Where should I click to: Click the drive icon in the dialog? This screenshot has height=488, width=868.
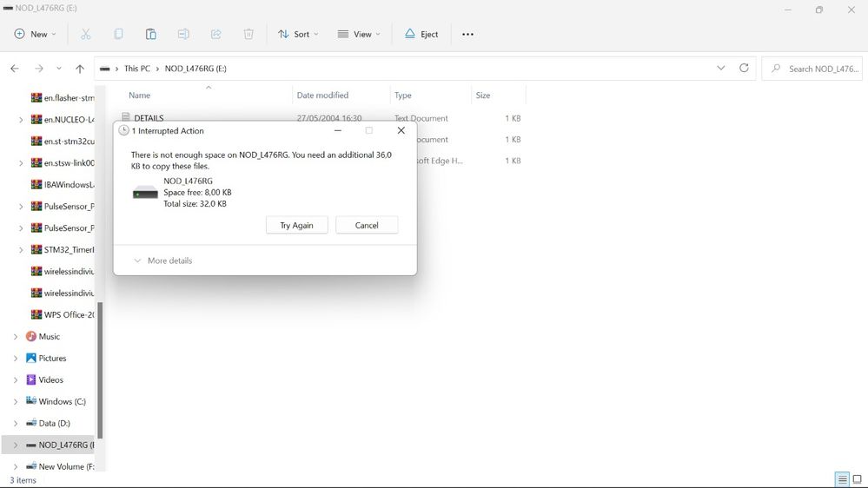pyautogui.click(x=145, y=193)
